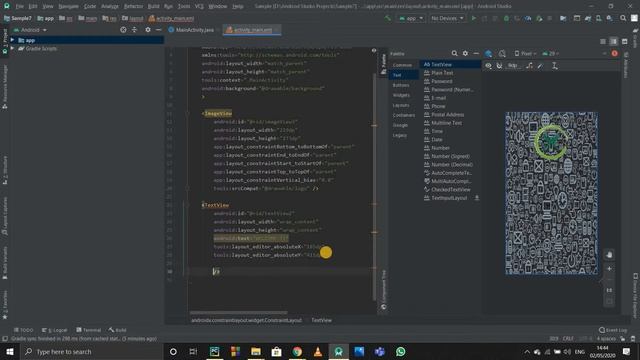Open the TODO tool window
The width and height of the screenshot is (640, 360).
(24, 330)
